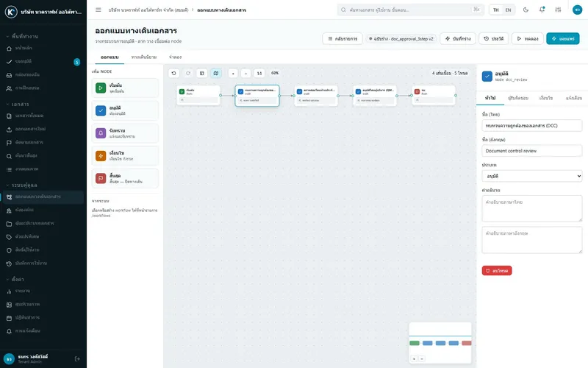Open the image gallery icon in sidebar

(x=9, y=305)
